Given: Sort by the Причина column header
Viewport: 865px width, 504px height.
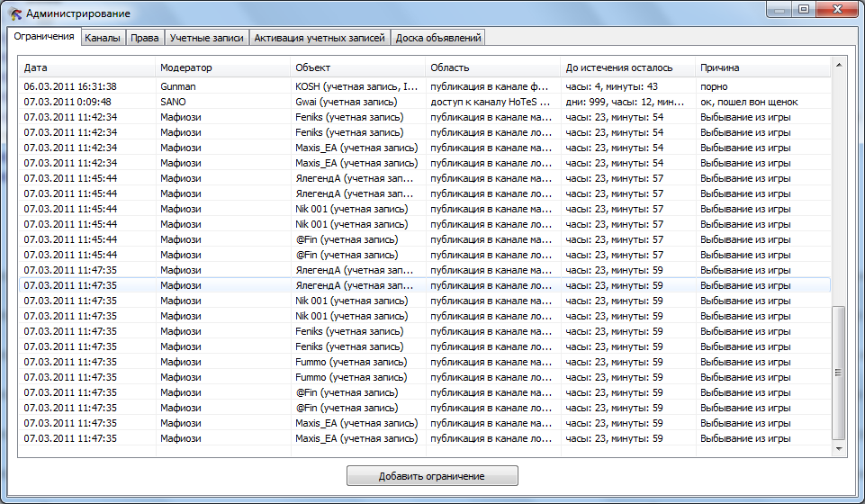Looking at the screenshot, I should click(761, 68).
